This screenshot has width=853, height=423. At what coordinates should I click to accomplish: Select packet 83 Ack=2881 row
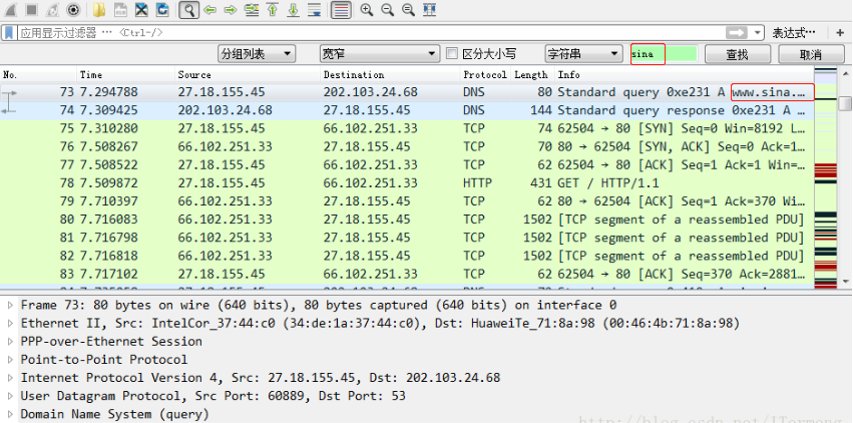(x=407, y=274)
